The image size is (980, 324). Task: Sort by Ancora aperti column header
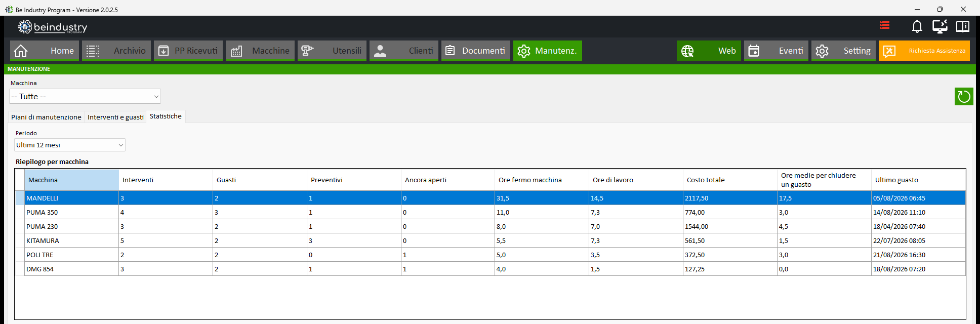coord(448,180)
